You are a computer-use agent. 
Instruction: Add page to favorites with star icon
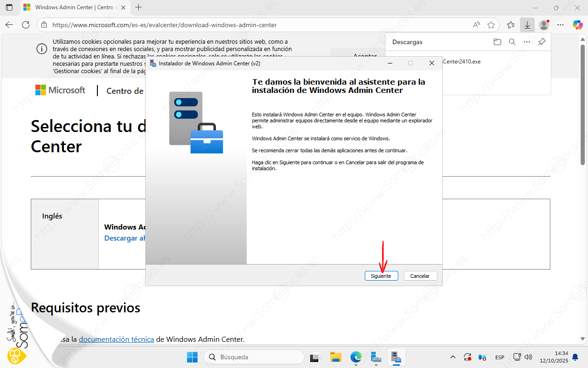(491, 25)
